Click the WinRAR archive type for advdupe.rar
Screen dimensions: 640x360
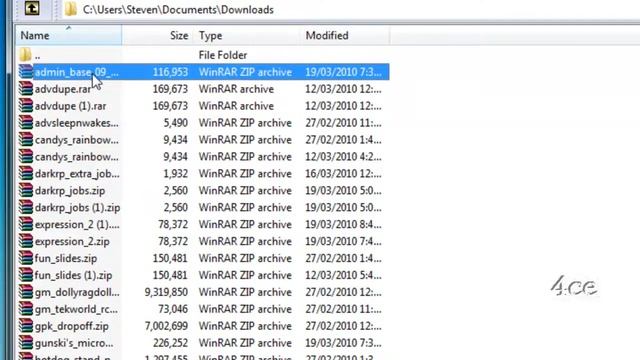[x=236, y=89]
